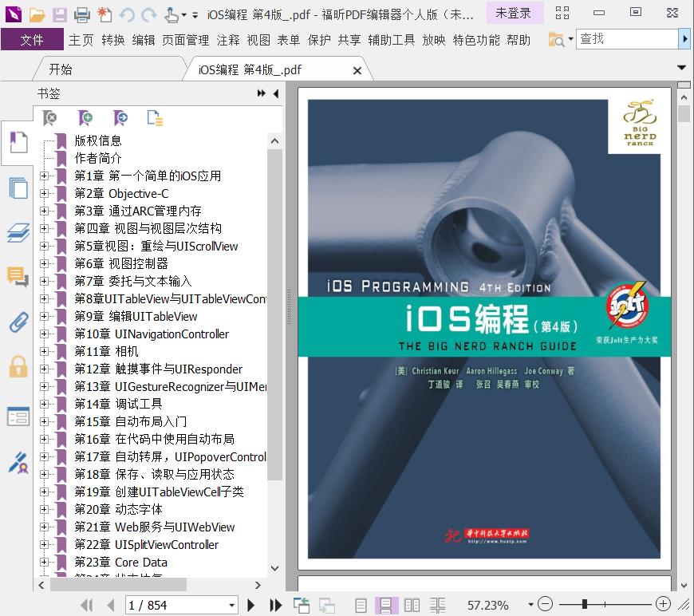Expand the 第23章 Core Data bookmark

(x=44, y=562)
